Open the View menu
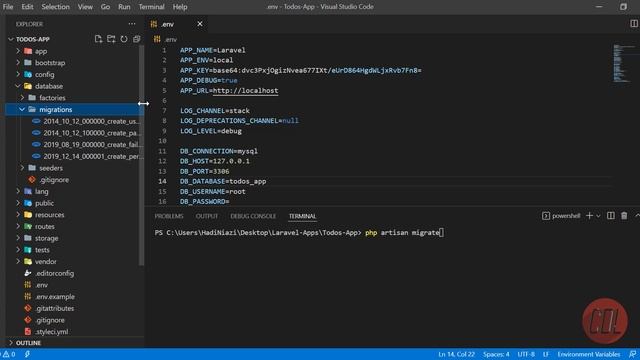The height and width of the screenshot is (360, 640). coord(85,7)
